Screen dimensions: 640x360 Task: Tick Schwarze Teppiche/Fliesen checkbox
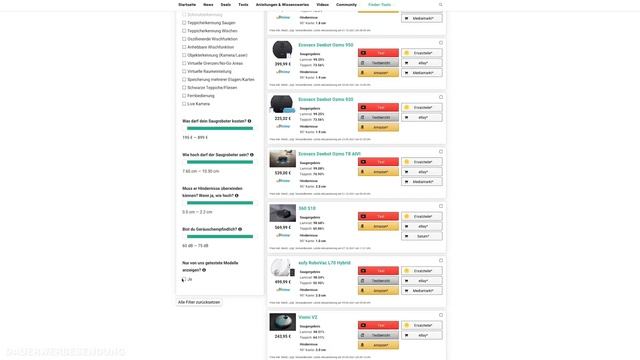pyautogui.click(x=184, y=88)
